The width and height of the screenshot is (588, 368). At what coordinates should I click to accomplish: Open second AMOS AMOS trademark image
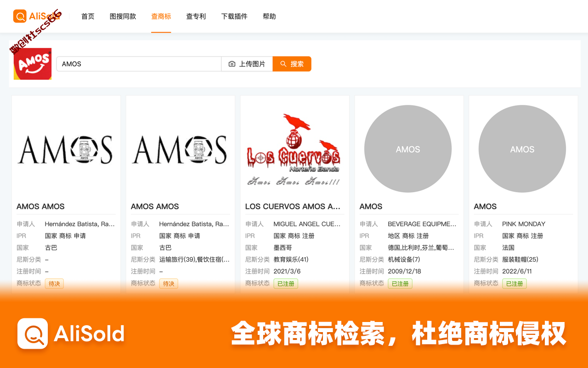[180, 150]
